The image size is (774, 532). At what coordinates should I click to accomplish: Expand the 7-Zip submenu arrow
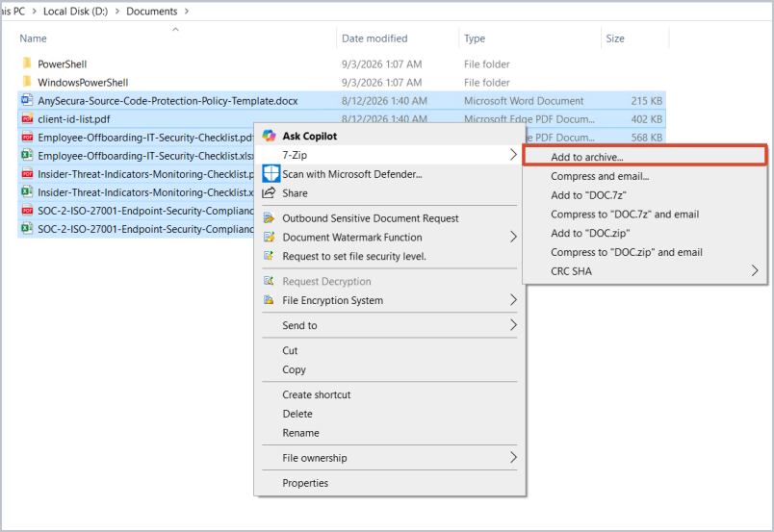click(x=513, y=155)
